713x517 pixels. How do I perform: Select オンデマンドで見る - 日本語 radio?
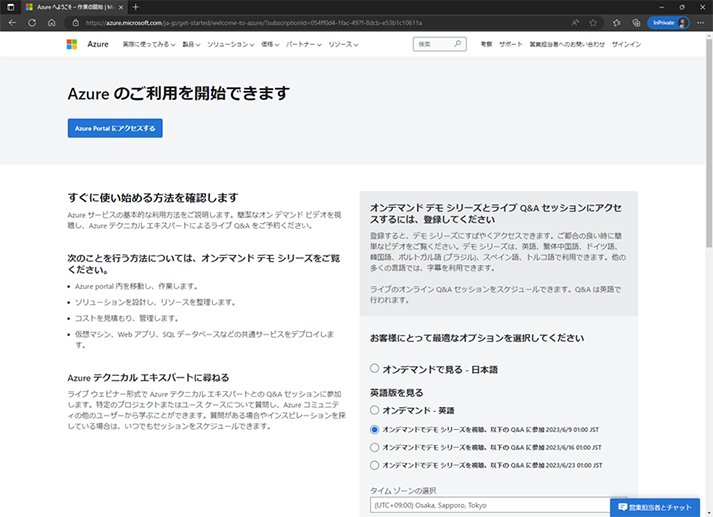tap(374, 368)
